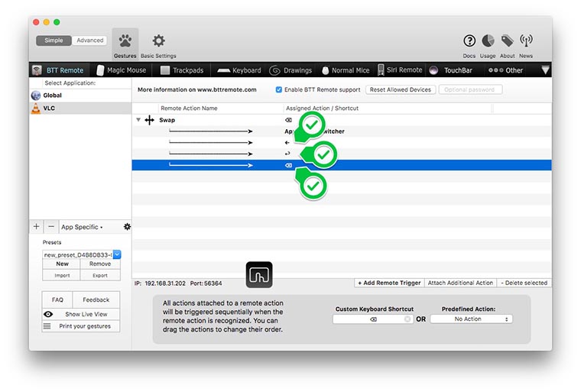Screen dimensions: 581x392
Task: Switch to Simple mode
Action: point(54,40)
